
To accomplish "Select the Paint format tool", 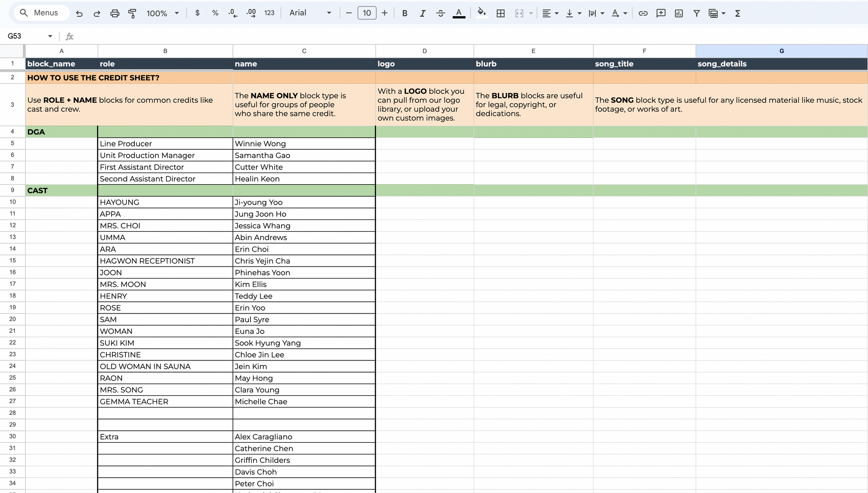I will (132, 13).
